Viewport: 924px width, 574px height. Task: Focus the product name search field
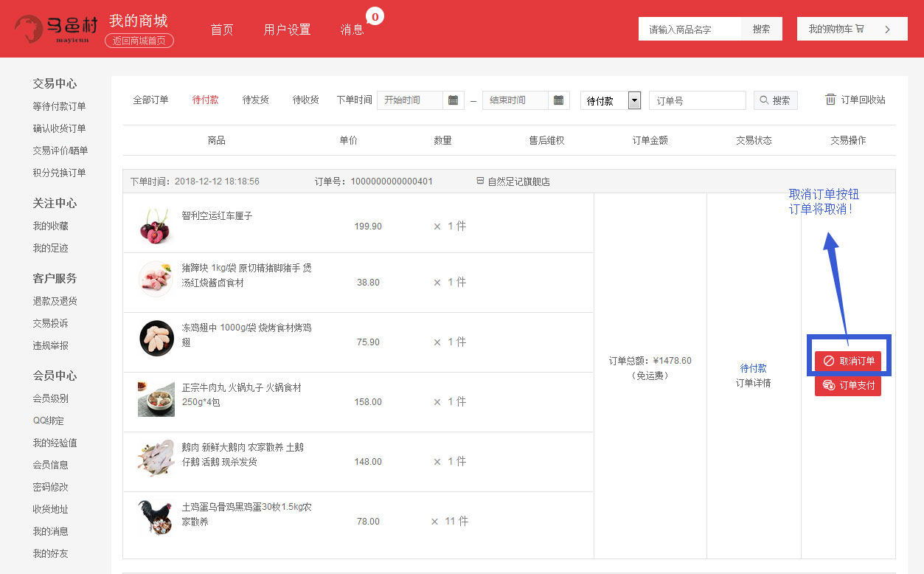689,29
